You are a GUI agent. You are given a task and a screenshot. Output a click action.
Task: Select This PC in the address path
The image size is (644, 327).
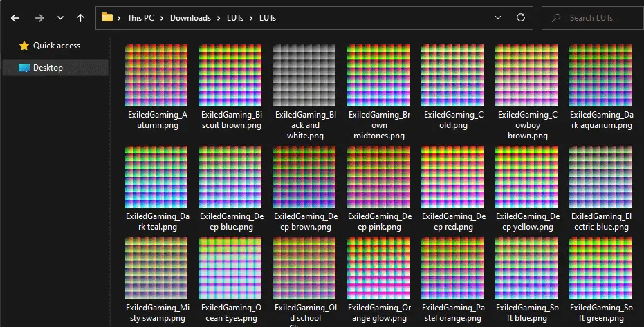click(140, 18)
